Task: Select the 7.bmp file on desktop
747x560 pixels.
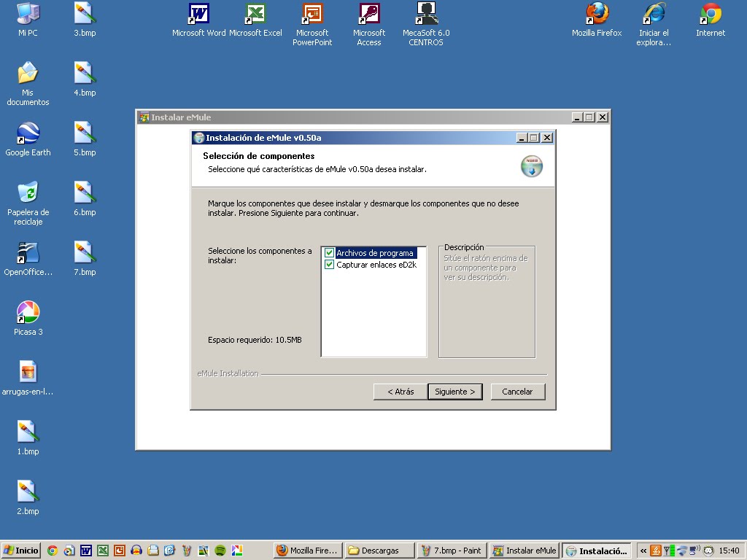Action: (x=85, y=259)
